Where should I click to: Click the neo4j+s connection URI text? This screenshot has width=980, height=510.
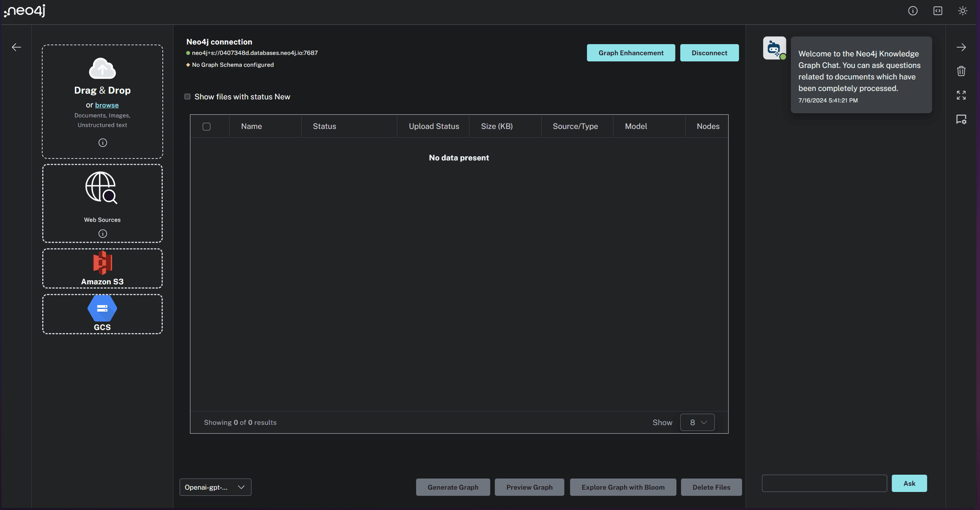[x=255, y=53]
